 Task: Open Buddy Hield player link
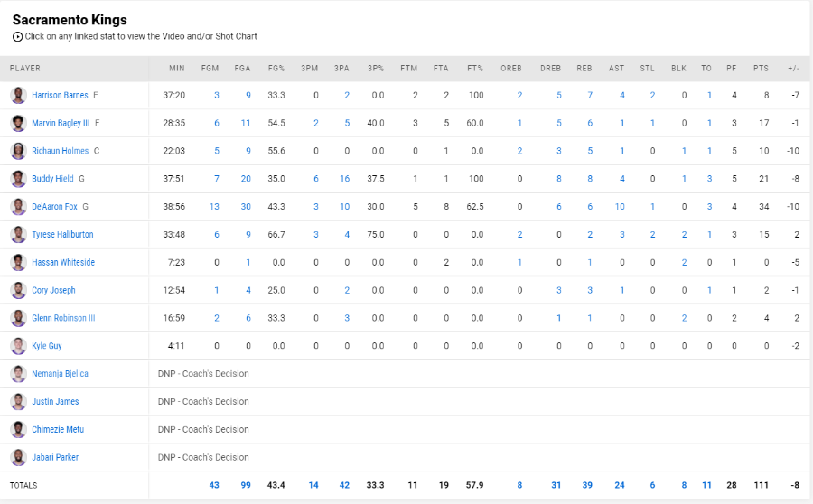pyautogui.click(x=52, y=179)
